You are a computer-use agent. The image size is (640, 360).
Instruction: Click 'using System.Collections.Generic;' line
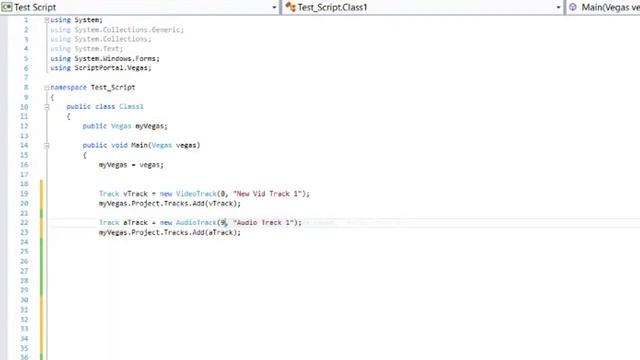pos(117,29)
